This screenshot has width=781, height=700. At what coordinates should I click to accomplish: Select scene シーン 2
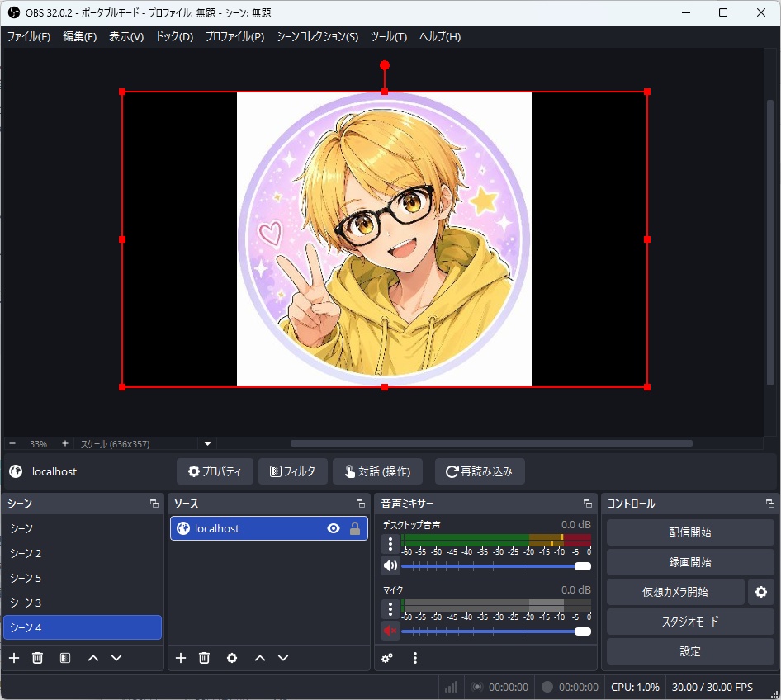(83, 553)
